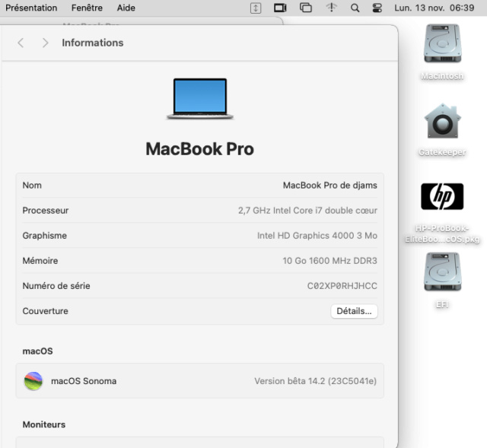Open Spotlight search magnifier icon
The height and width of the screenshot is (448, 487).
pos(355,8)
